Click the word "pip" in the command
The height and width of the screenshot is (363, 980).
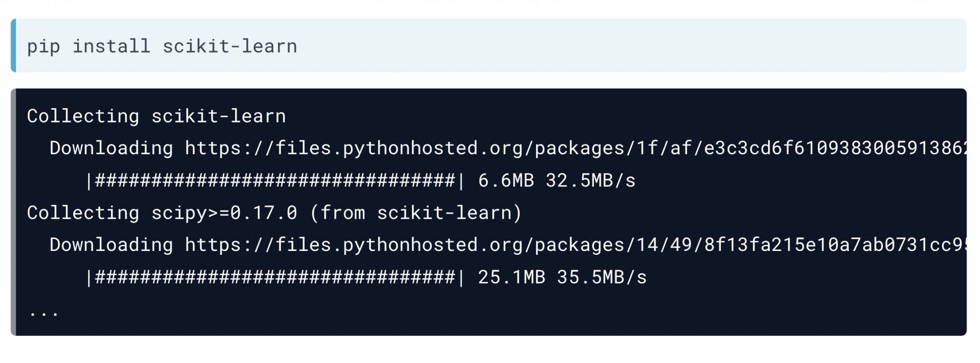click(44, 47)
